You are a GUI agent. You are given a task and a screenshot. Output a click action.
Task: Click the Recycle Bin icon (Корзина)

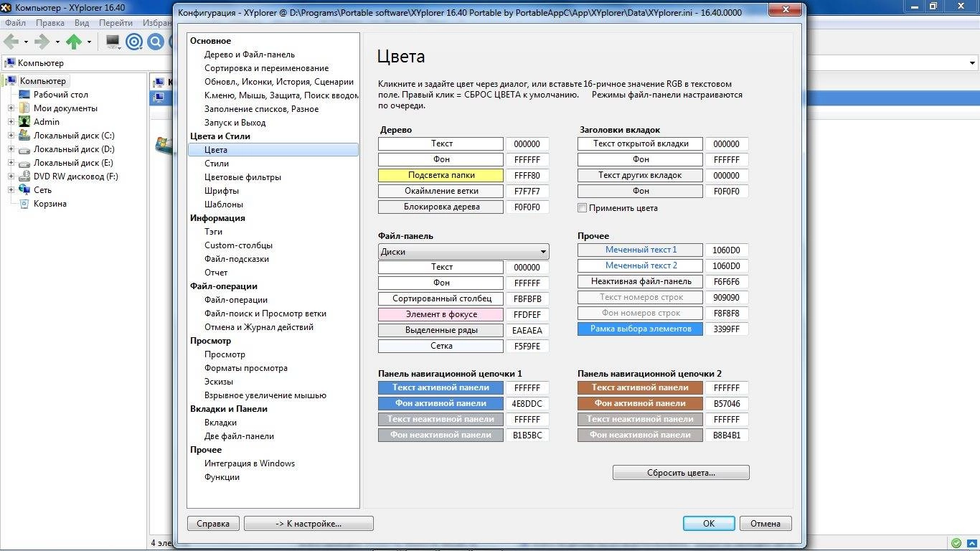(24, 204)
